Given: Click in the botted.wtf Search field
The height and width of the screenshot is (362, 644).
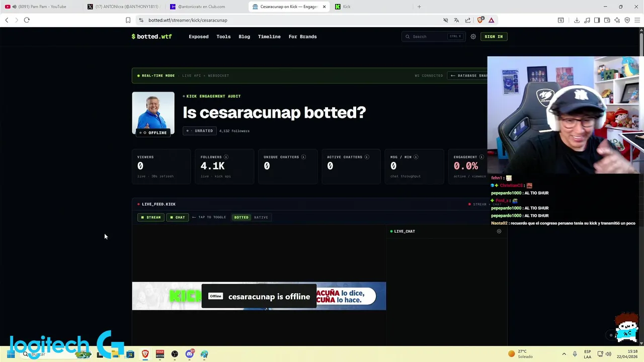Looking at the screenshot, I should coord(433,37).
